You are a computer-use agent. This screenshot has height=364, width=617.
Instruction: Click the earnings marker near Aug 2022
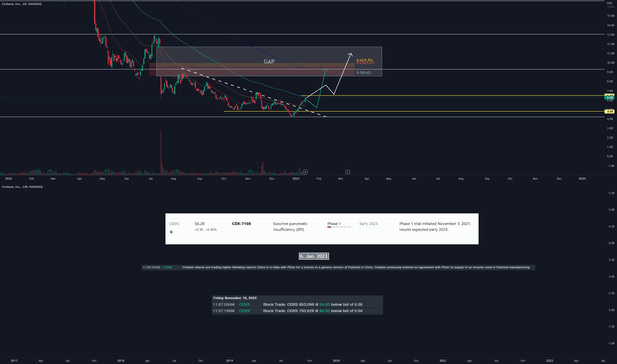tap(177, 172)
